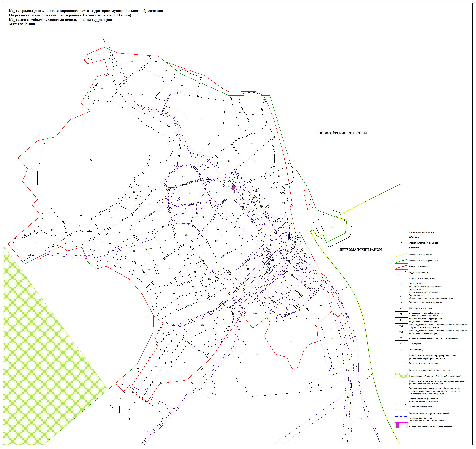Click the И engineering infrastructure legend box
Viewport: 476px width, 449px height.
[x=401, y=302]
